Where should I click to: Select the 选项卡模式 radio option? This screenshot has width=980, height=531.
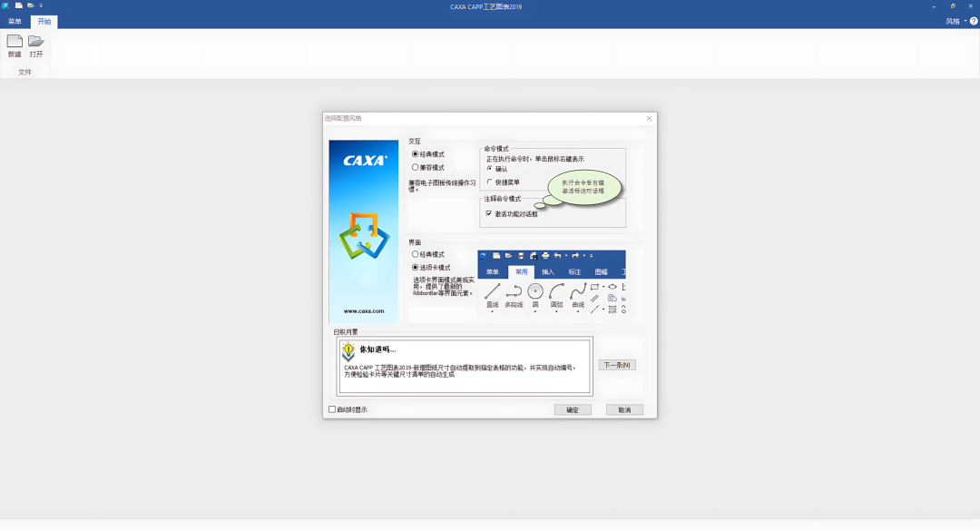431,268
